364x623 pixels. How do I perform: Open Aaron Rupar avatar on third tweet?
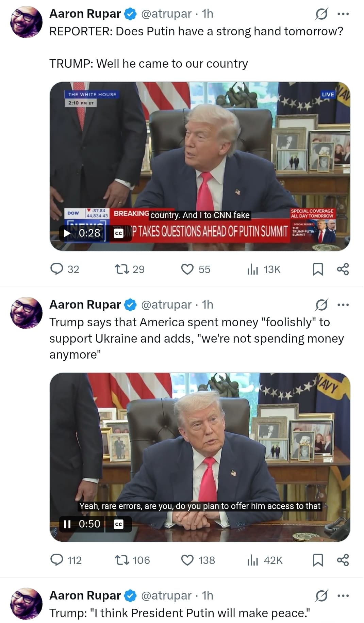27,604
